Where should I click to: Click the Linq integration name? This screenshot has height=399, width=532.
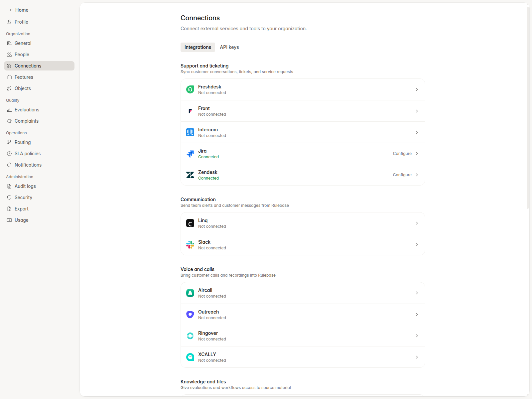[203, 220]
